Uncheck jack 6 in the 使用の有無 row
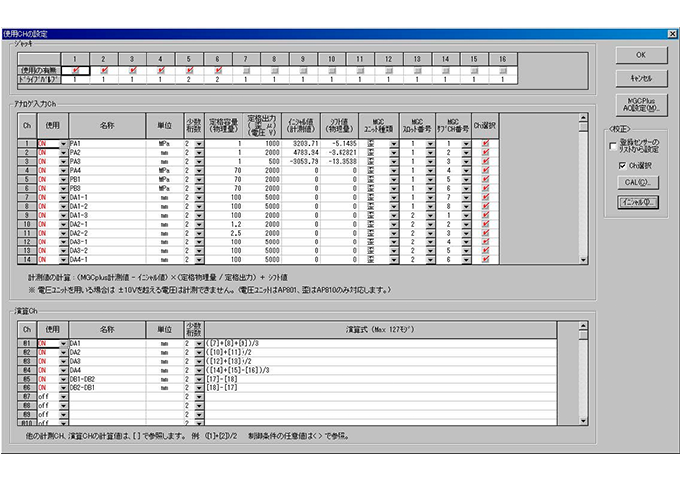 (218, 70)
